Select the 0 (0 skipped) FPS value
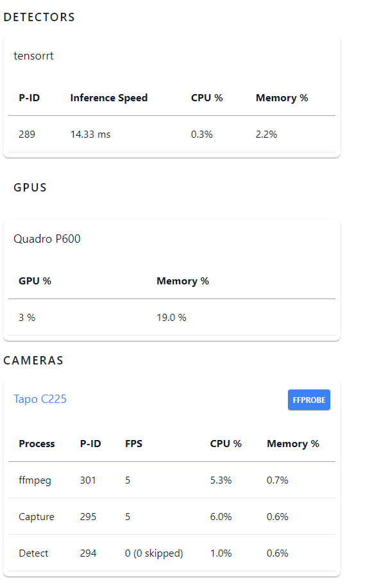 pos(154,553)
